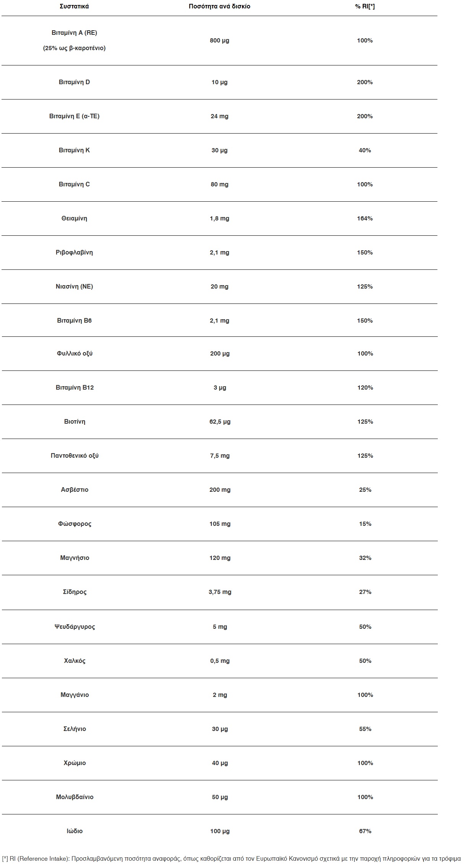Select the Βιταμίνη A (RE) row label
Image resolution: width=468 pixels, height=868 pixels.
click(74, 33)
